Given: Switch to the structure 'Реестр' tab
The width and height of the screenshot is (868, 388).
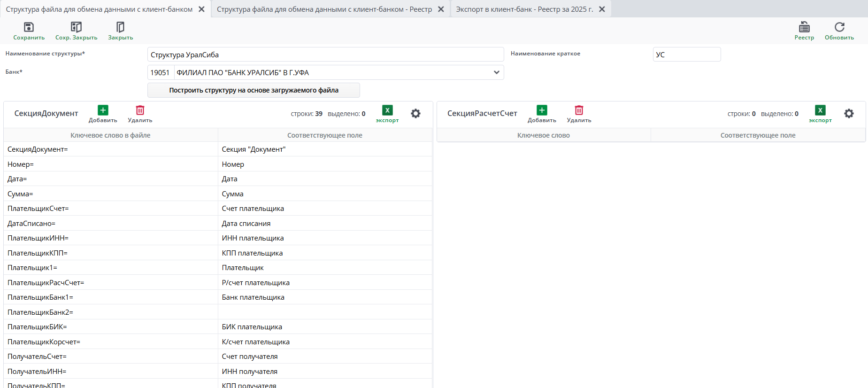Looking at the screenshot, I should coord(324,9).
